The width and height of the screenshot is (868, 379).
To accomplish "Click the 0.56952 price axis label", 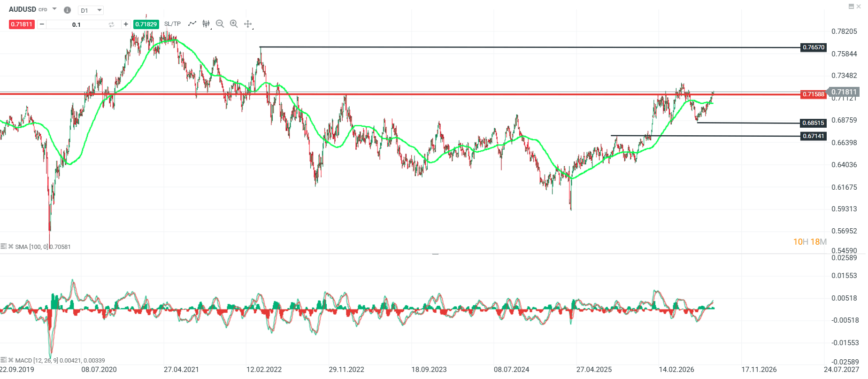I will point(844,231).
